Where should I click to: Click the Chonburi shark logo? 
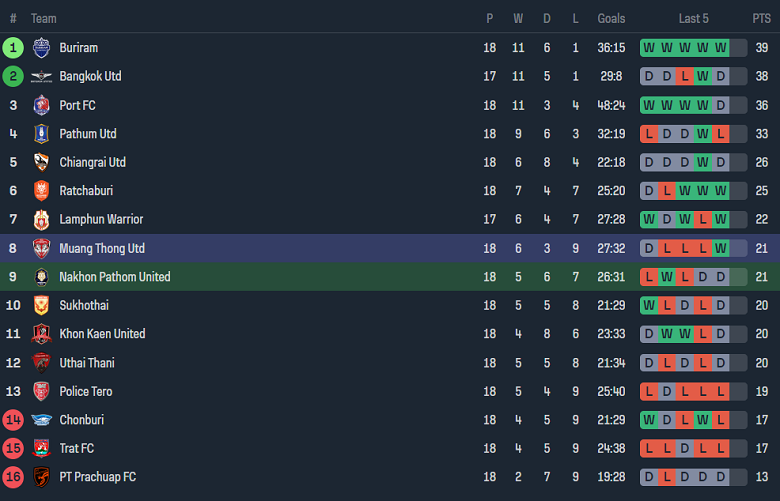(41, 420)
